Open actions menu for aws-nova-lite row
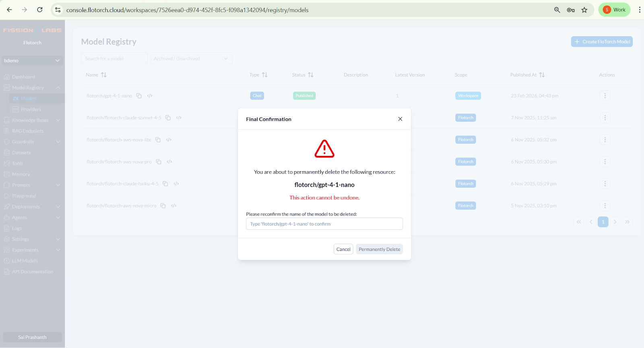Viewport: 644px width, 348px height. coord(605,140)
